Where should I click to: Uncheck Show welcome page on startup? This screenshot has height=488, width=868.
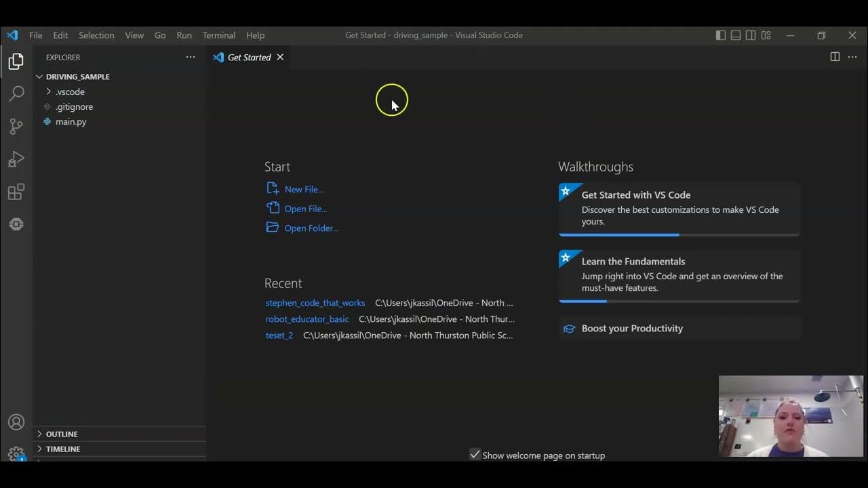pyautogui.click(x=475, y=455)
